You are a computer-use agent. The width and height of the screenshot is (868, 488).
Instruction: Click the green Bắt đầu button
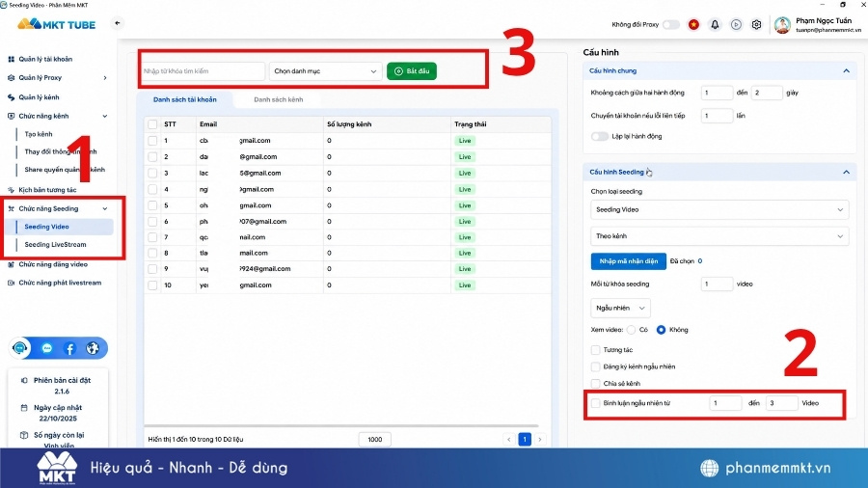pos(412,70)
